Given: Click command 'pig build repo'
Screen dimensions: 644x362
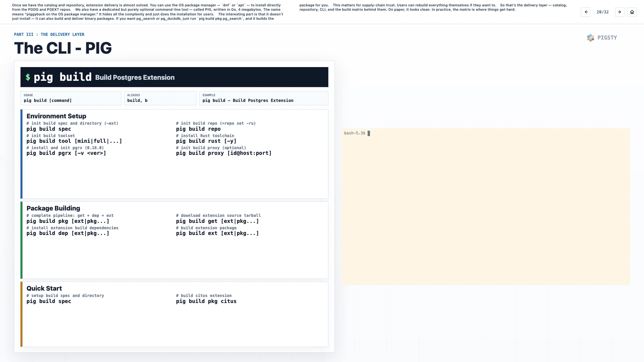Looking at the screenshot, I should pos(198,129).
